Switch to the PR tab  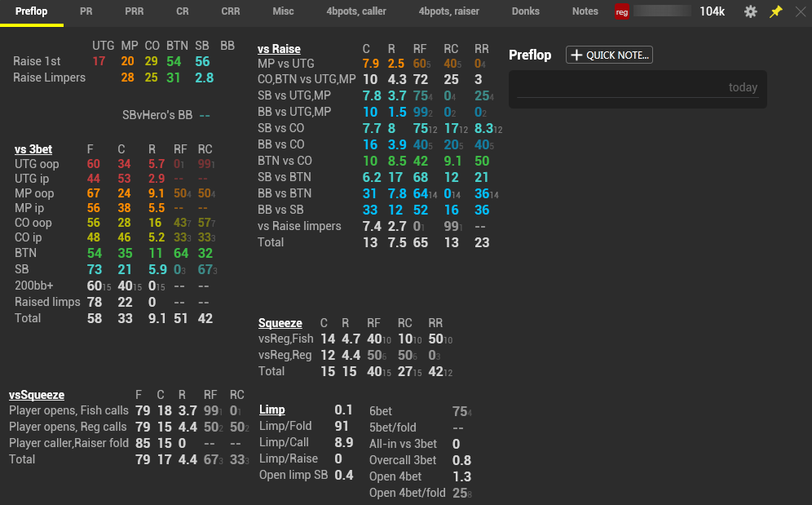pyautogui.click(x=86, y=11)
